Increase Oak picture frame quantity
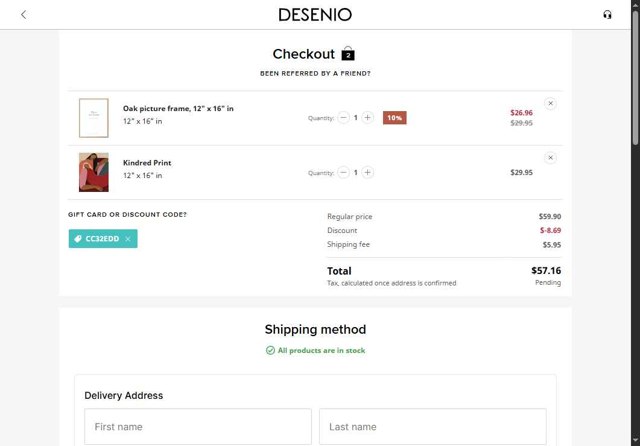The height and width of the screenshot is (446, 640). [x=367, y=118]
